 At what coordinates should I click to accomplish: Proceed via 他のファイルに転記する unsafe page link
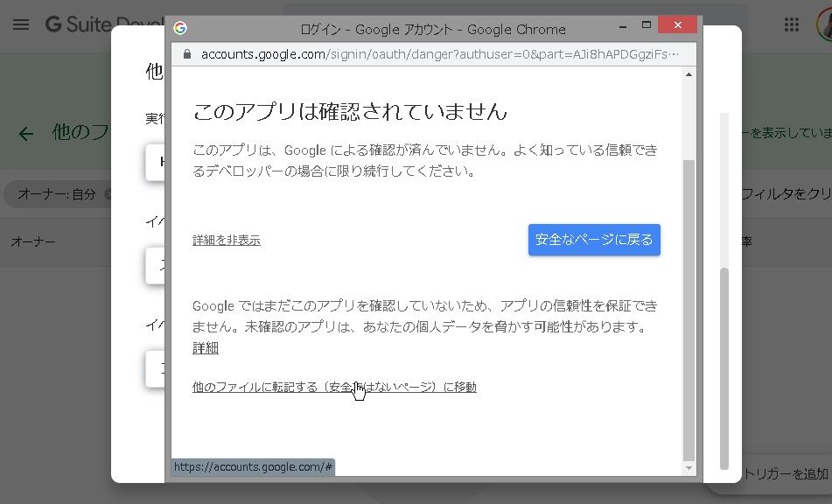(334, 387)
